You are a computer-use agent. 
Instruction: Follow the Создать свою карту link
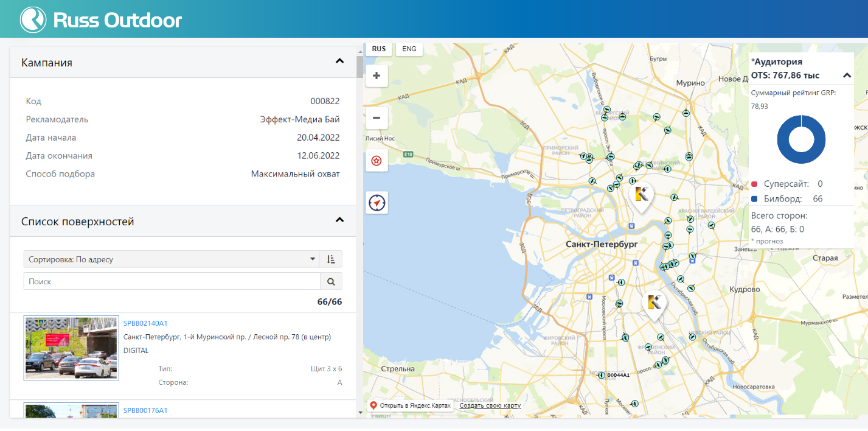point(490,405)
